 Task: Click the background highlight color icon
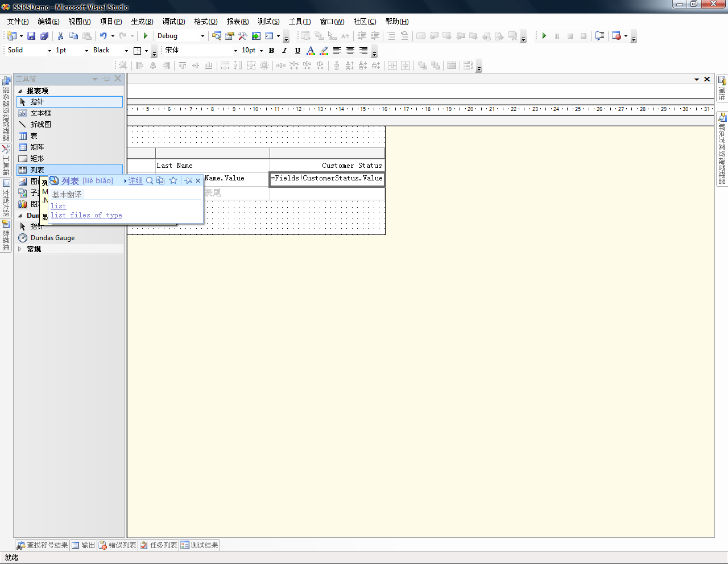pos(324,51)
